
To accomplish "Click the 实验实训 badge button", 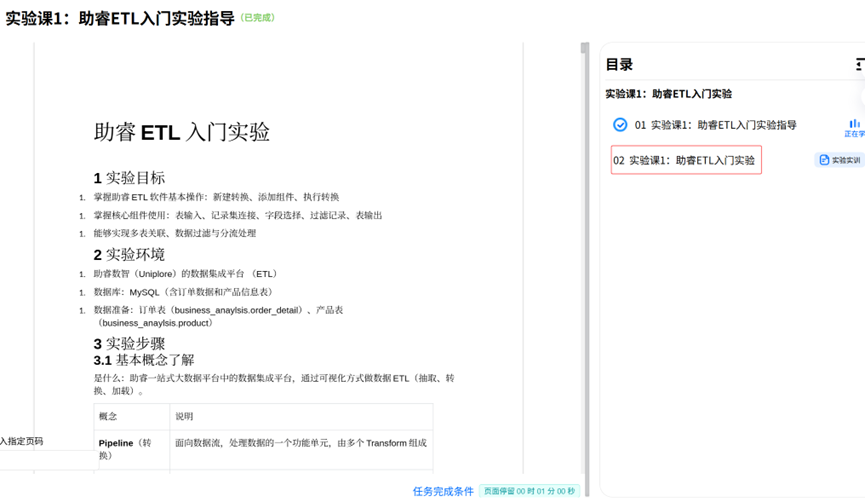I will point(840,160).
